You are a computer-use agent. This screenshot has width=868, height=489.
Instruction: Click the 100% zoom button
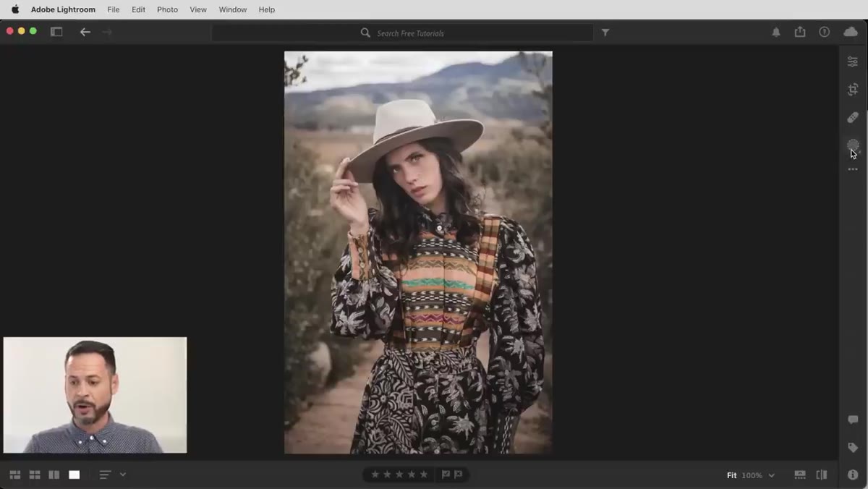click(752, 475)
